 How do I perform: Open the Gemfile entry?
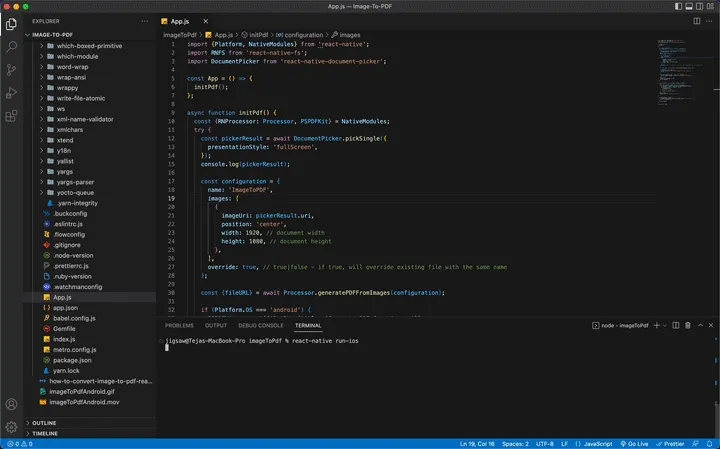pos(64,329)
